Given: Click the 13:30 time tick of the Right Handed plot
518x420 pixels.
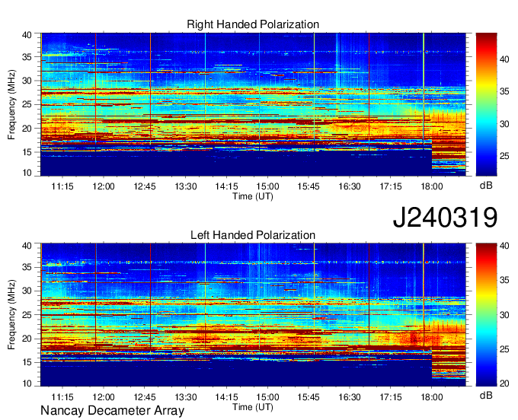Looking at the screenshot, I should 186,186.
